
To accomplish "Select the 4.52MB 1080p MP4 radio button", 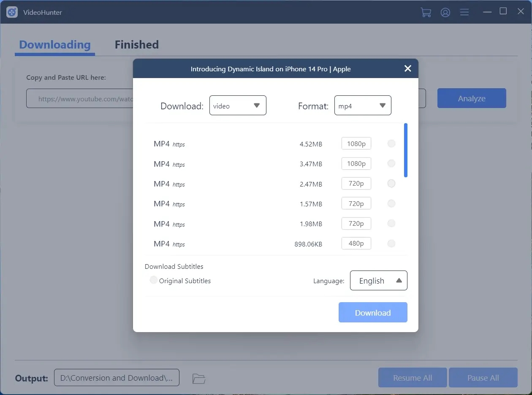I will click(391, 143).
